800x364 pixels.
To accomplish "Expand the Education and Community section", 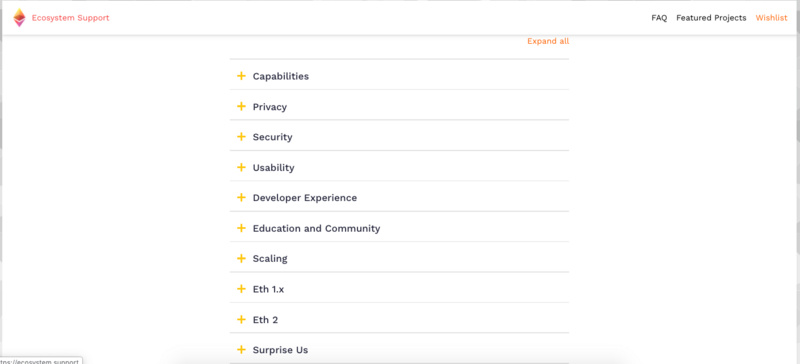I will pos(399,228).
